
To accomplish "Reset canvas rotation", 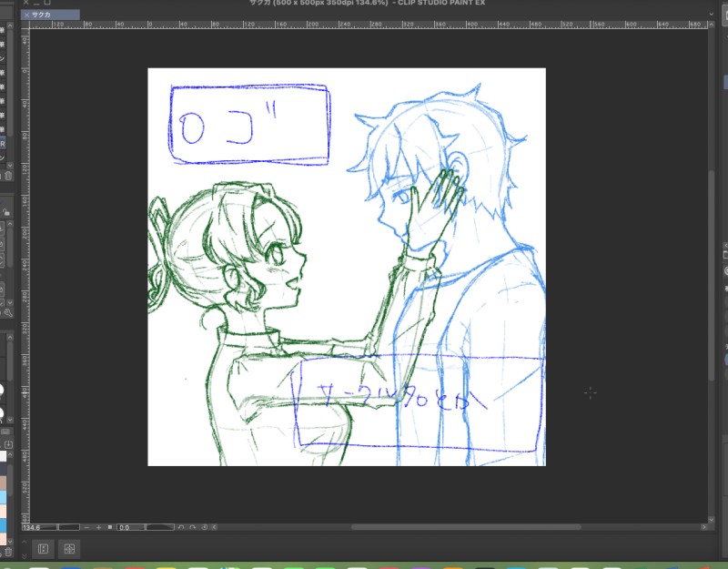I will [204, 527].
